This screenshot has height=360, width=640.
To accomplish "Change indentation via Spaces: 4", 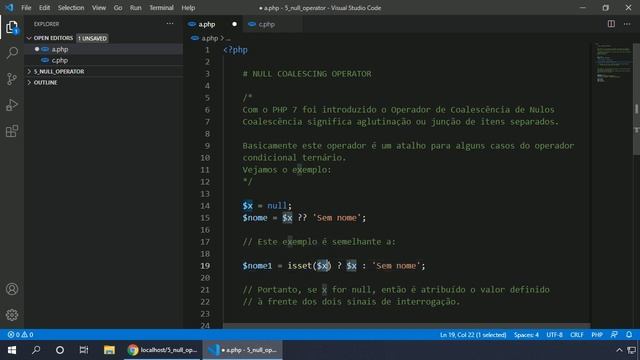I will click(526, 335).
